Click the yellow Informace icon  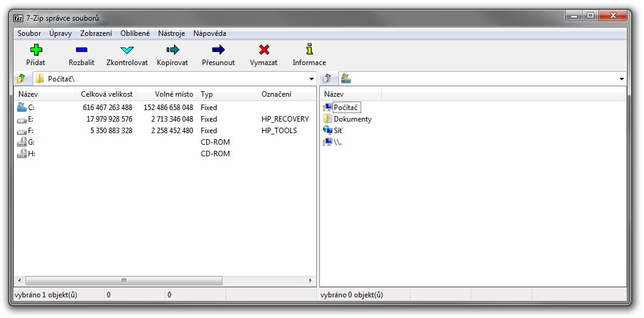[x=310, y=49]
